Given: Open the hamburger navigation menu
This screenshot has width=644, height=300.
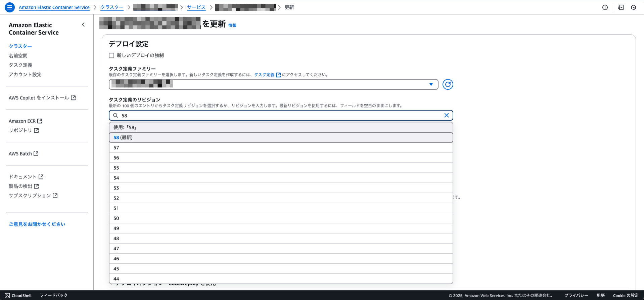Looking at the screenshot, I should point(10,7).
